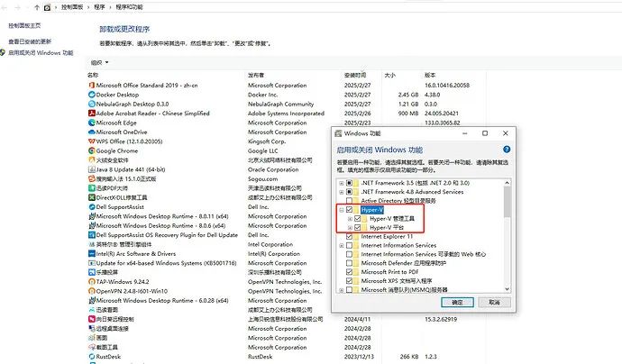Image resolution: width=622 pixels, height=364 pixels.
Task: Click the Microsoft Edge icon
Action: [x=92, y=123]
